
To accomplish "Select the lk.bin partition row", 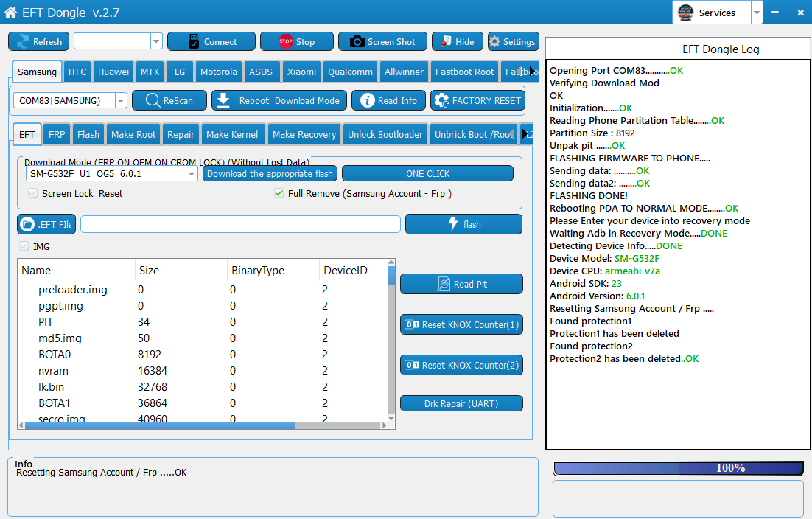I will click(202, 387).
